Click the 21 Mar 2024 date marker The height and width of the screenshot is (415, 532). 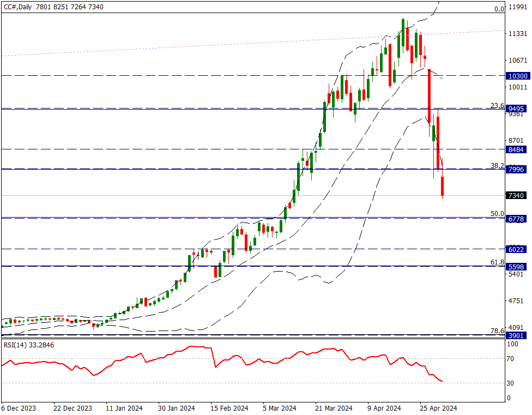[x=334, y=408]
